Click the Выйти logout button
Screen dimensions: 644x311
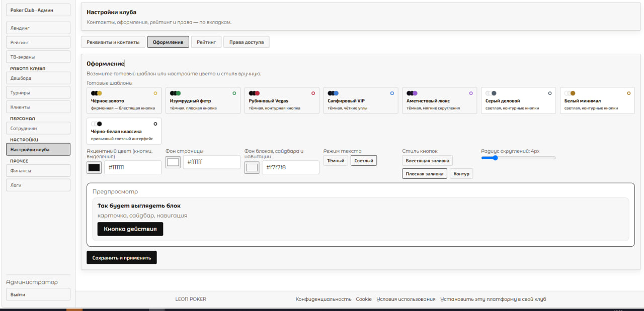point(38,294)
